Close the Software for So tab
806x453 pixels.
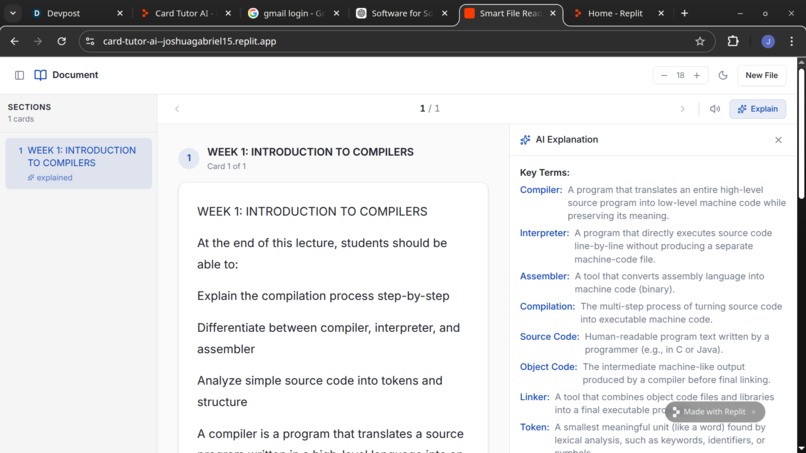[445, 13]
